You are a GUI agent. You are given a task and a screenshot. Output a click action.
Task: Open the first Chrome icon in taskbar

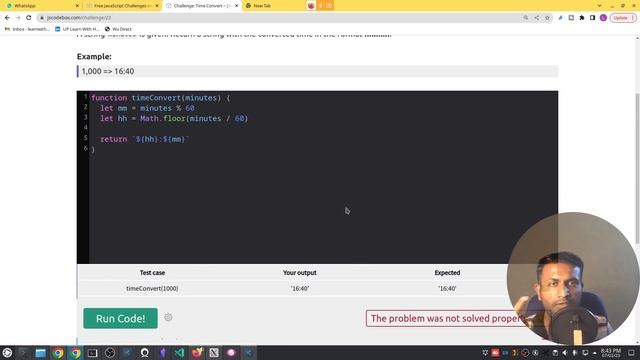(x=58, y=353)
